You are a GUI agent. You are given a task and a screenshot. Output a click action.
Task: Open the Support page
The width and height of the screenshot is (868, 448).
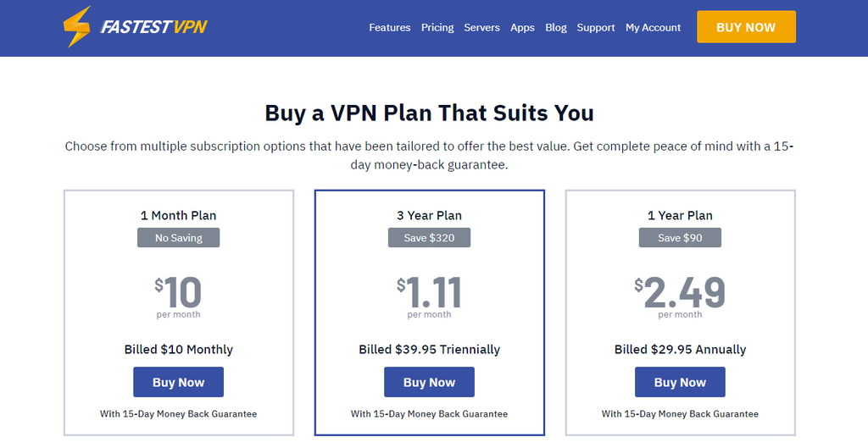pos(596,28)
